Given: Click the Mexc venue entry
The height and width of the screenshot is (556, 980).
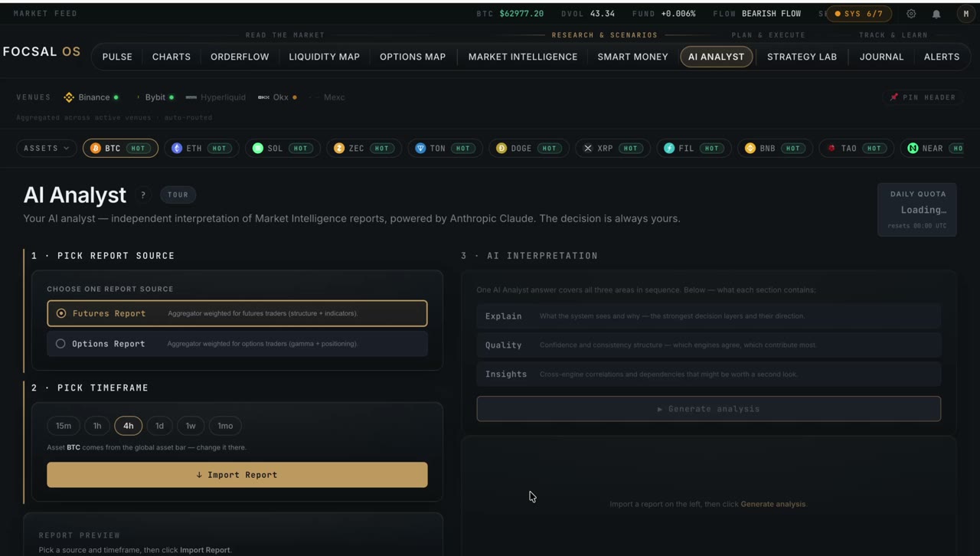Looking at the screenshot, I should pos(327,97).
